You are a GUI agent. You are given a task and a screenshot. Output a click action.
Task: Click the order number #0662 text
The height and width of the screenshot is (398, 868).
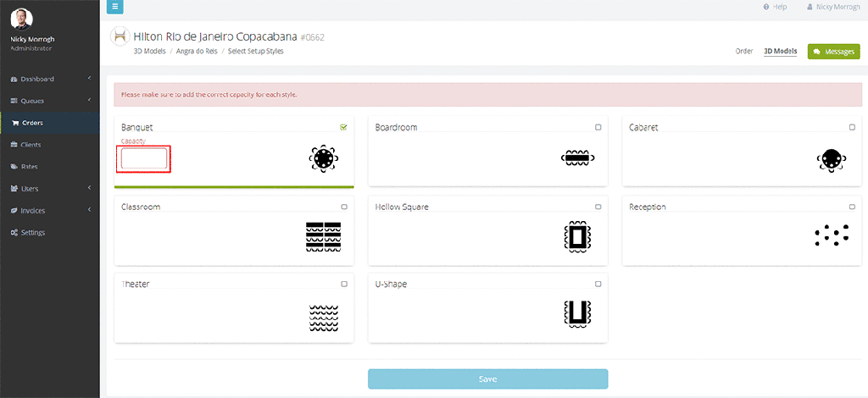pyautogui.click(x=312, y=37)
